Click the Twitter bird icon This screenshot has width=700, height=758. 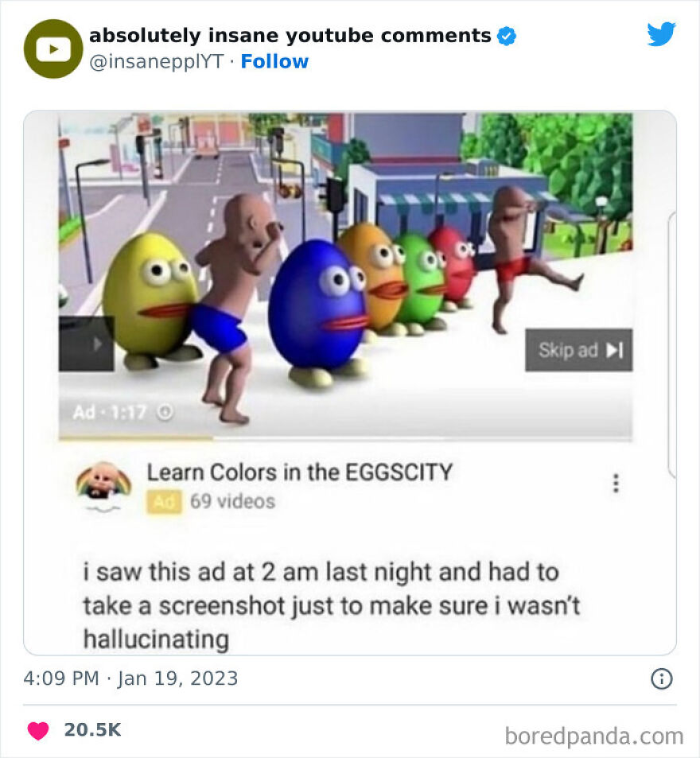click(661, 34)
